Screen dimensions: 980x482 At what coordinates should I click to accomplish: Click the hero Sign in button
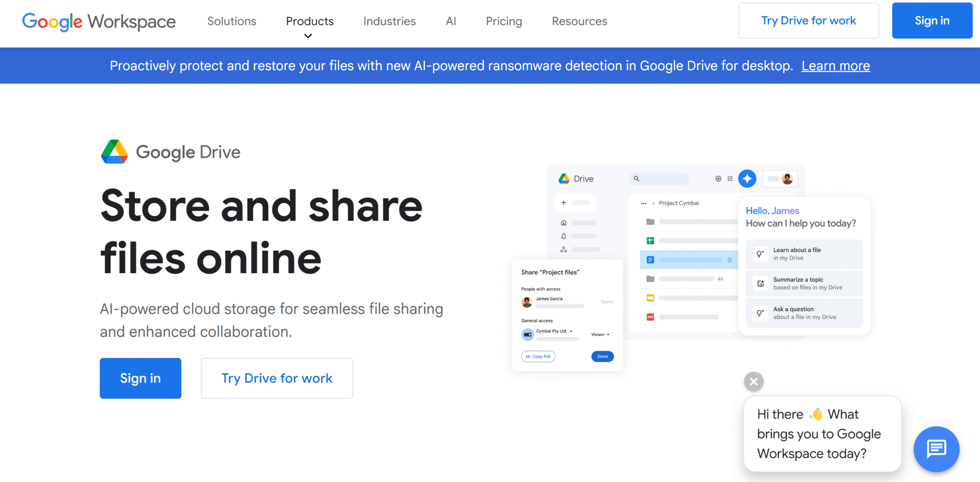click(x=140, y=378)
